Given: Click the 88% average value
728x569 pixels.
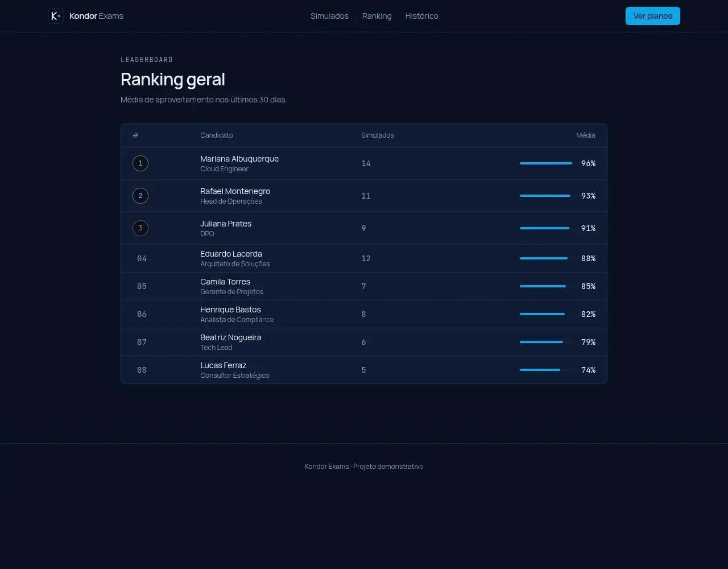Looking at the screenshot, I should 588,258.
